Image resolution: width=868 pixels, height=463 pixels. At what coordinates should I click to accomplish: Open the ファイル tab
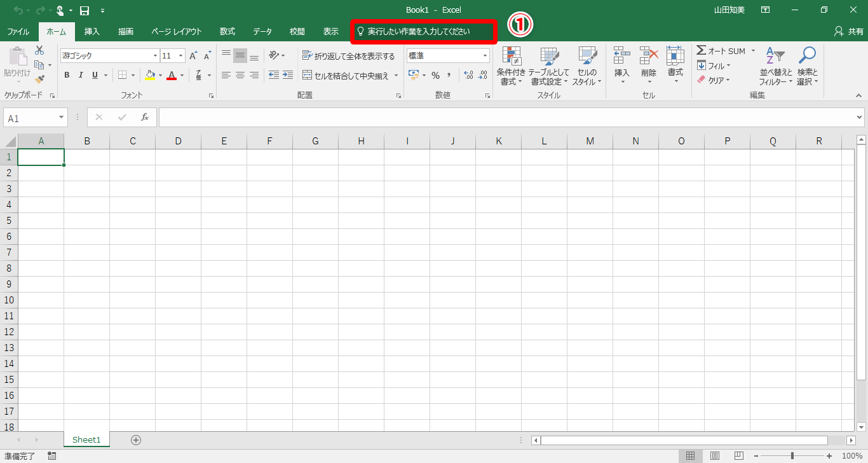click(18, 31)
